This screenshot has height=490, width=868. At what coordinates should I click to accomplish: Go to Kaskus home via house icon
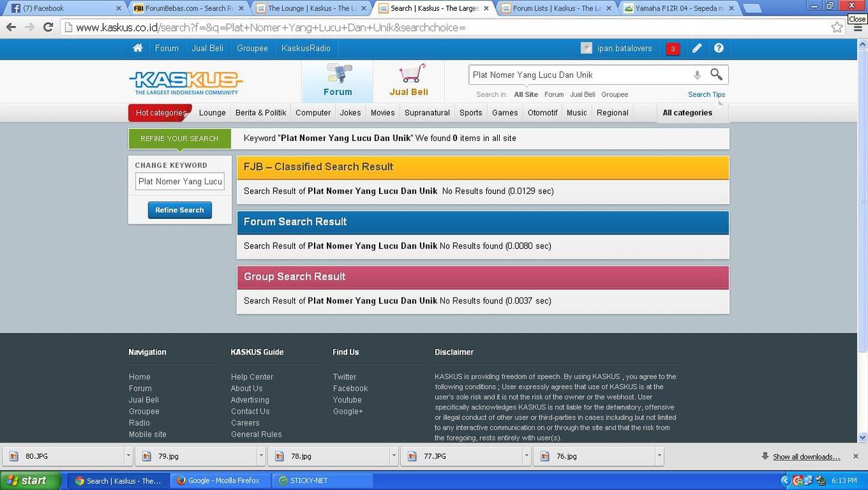(138, 48)
